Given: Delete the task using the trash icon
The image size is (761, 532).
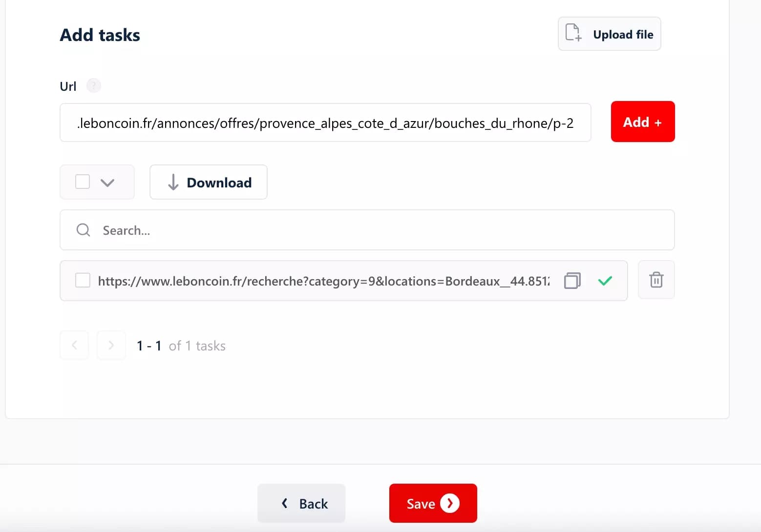Looking at the screenshot, I should (x=656, y=280).
